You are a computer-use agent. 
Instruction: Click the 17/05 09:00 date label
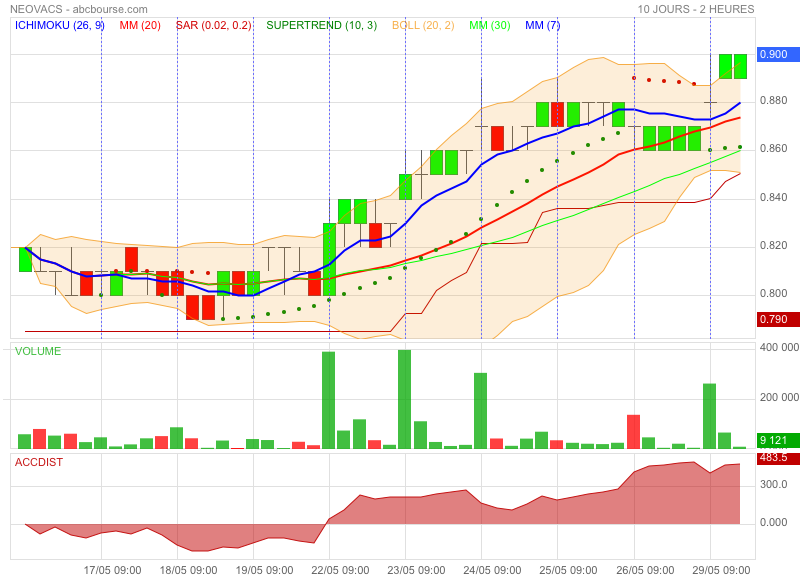(112, 570)
